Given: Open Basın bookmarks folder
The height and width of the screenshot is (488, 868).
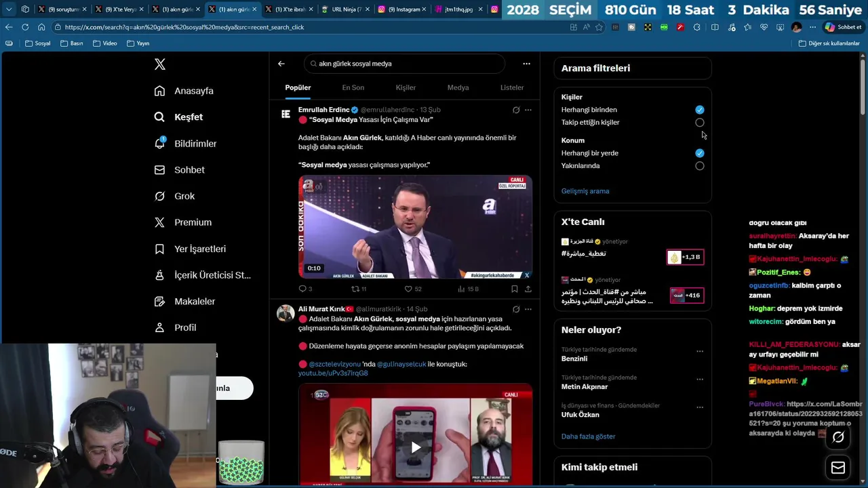Looking at the screenshot, I should 72,43.
